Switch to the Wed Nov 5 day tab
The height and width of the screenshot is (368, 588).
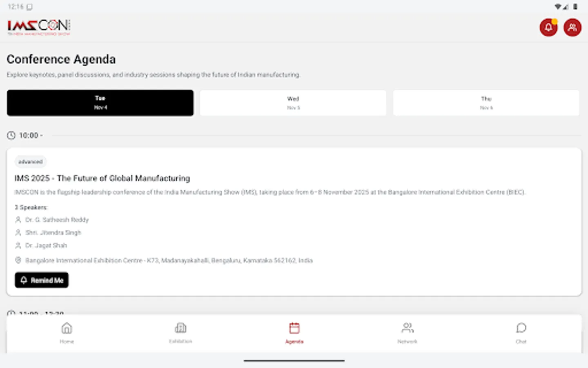(x=293, y=103)
